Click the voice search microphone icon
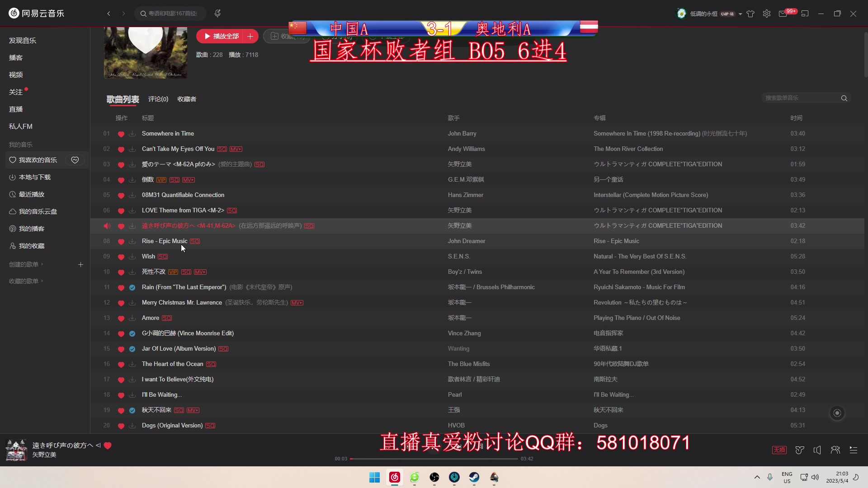 pyautogui.click(x=217, y=14)
